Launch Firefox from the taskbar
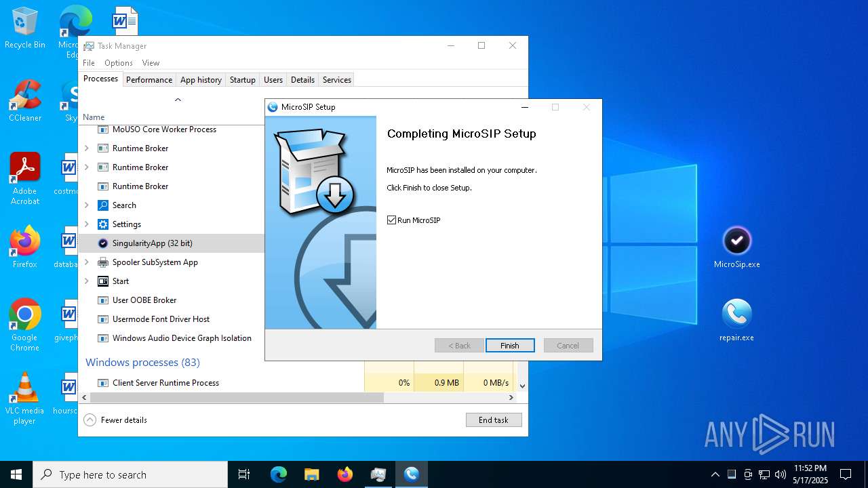This screenshot has width=868, height=488. tap(345, 474)
